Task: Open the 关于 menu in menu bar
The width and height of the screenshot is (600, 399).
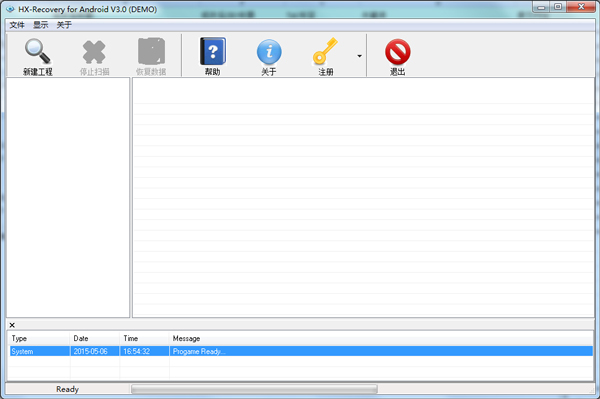Action: 64,25
